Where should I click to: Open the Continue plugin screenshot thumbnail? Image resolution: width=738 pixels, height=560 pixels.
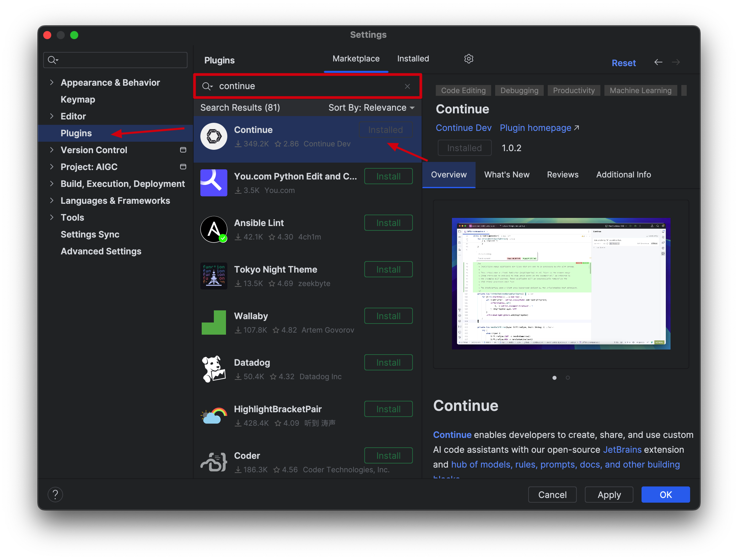[561, 284]
